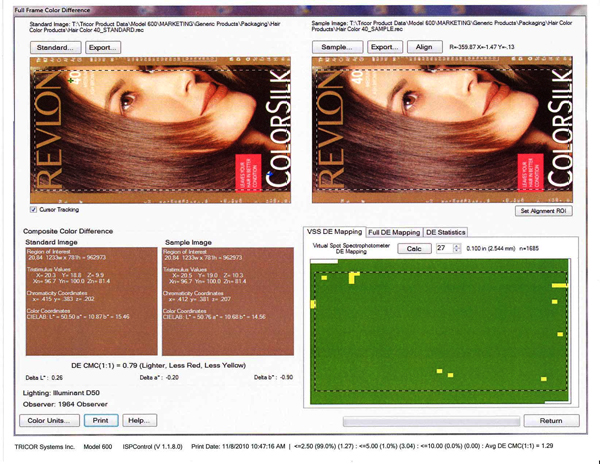Click the blue cursor marker on standard image
600x464 pixels.
[269, 174]
